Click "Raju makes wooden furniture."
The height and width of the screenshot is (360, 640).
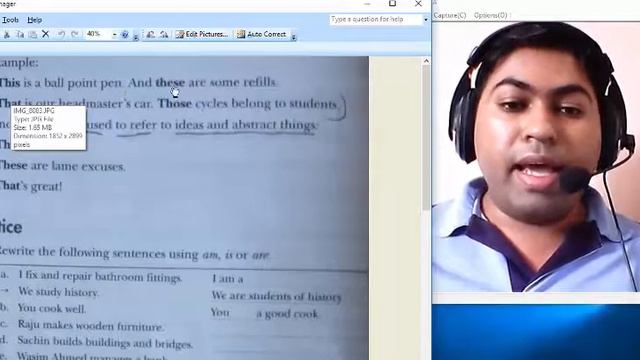point(91,326)
